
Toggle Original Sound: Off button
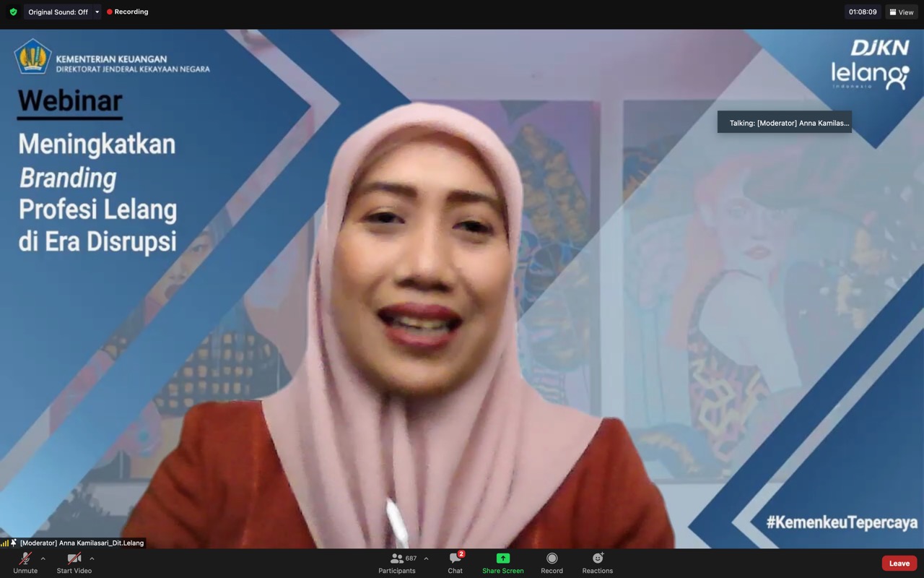pyautogui.click(x=58, y=12)
